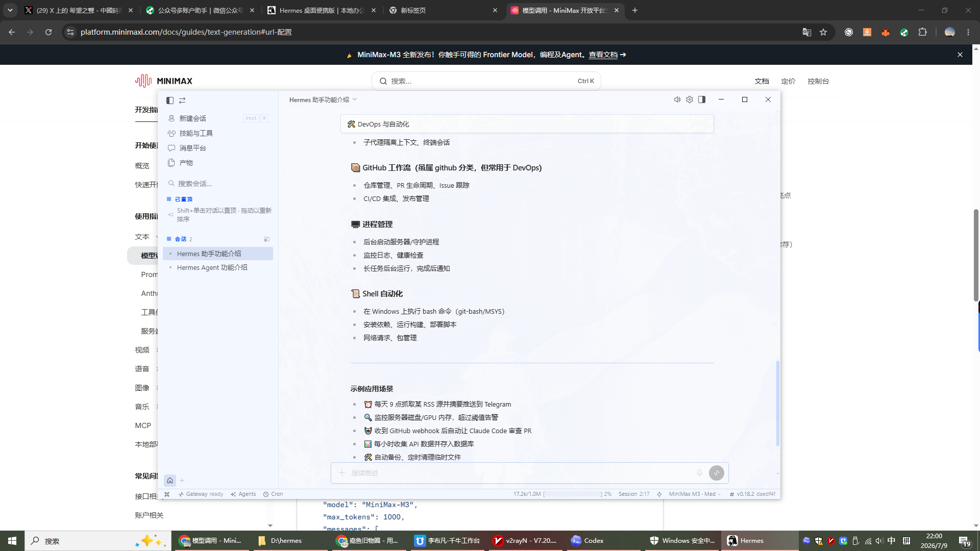Open 控制台 in MiniMax top navigation
The height and width of the screenshot is (551, 980).
pyautogui.click(x=818, y=81)
